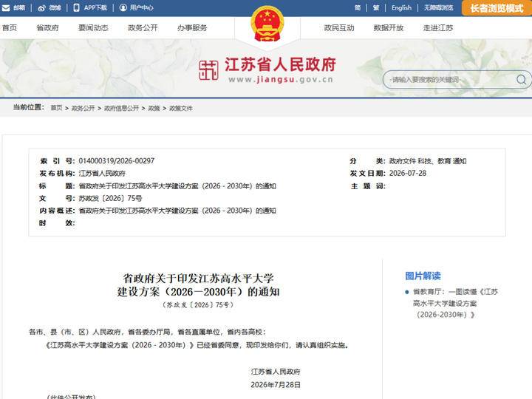The image size is (532, 399).
Task: Open the APP下载 link text
Action: [95, 7]
